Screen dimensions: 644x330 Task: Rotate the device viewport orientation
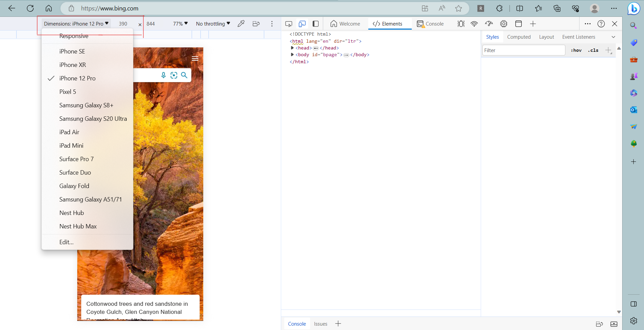tap(256, 24)
